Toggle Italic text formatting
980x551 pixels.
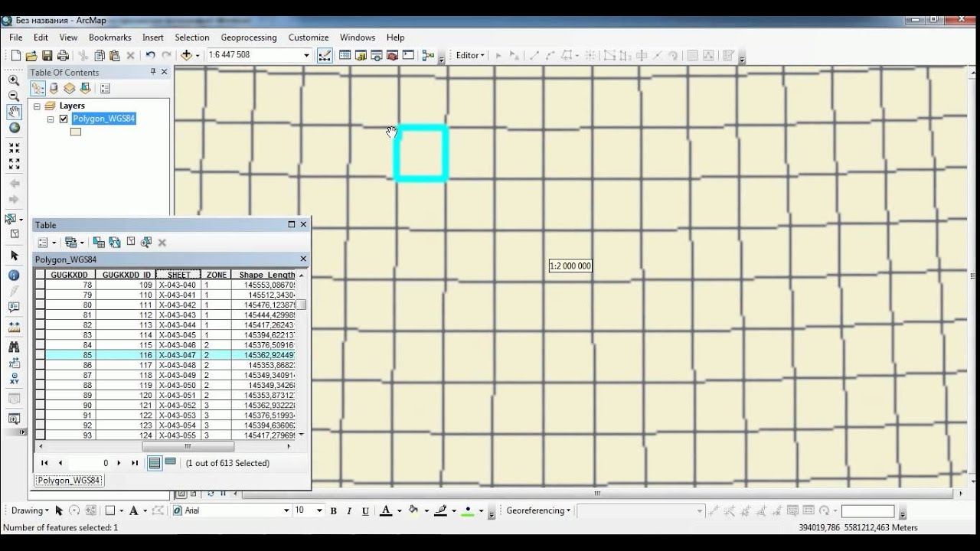pos(349,510)
